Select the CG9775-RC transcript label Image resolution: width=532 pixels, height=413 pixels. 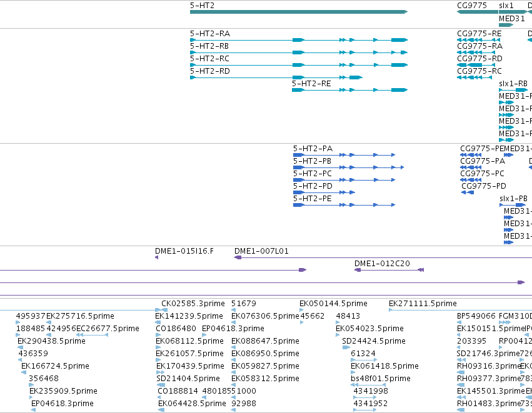pyautogui.click(x=479, y=71)
